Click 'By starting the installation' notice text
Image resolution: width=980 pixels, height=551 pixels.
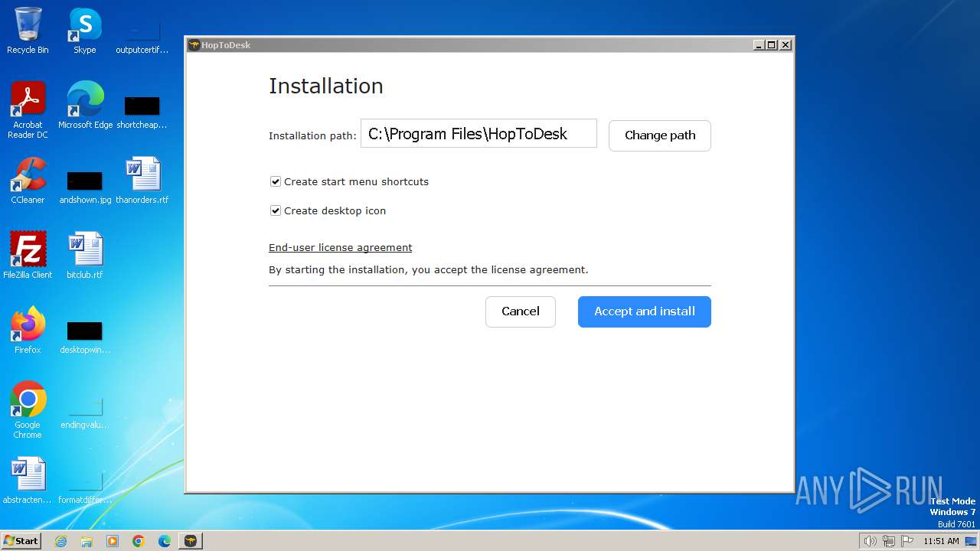[428, 269]
